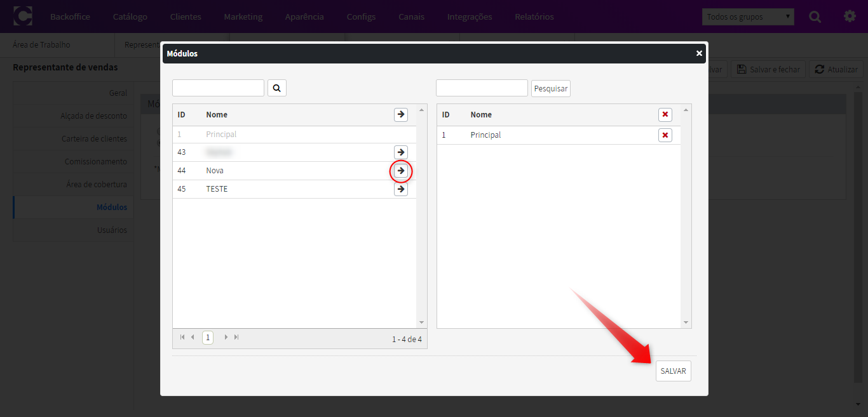The height and width of the screenshot is (417, 868).
Task: Open the Integrações menu
Action: [x=470, y=17]
